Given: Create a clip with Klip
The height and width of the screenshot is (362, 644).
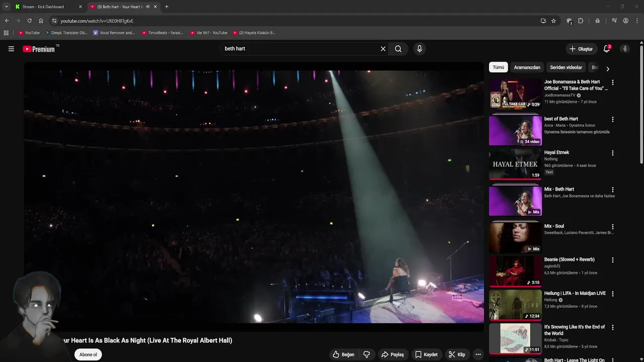Looking at the screenshot, I should tap(457, 354).
